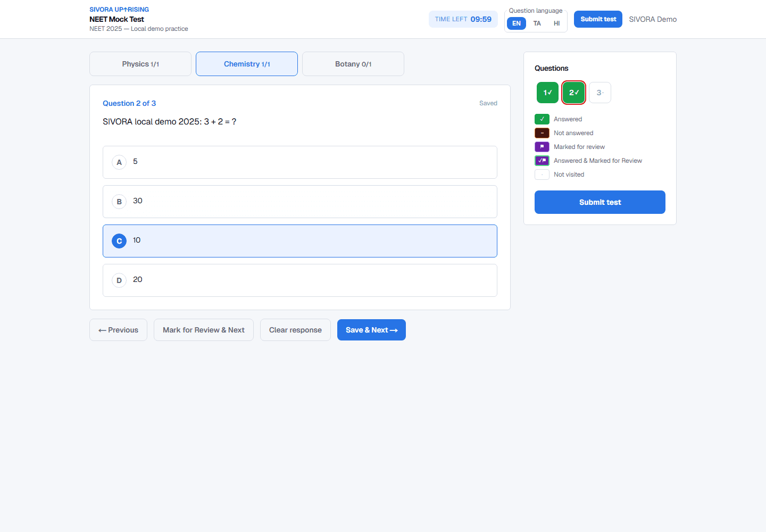This screenshot has width=766, height=532.
Task: Click the NEET Mock Test title
Action: tap(116, 19)
